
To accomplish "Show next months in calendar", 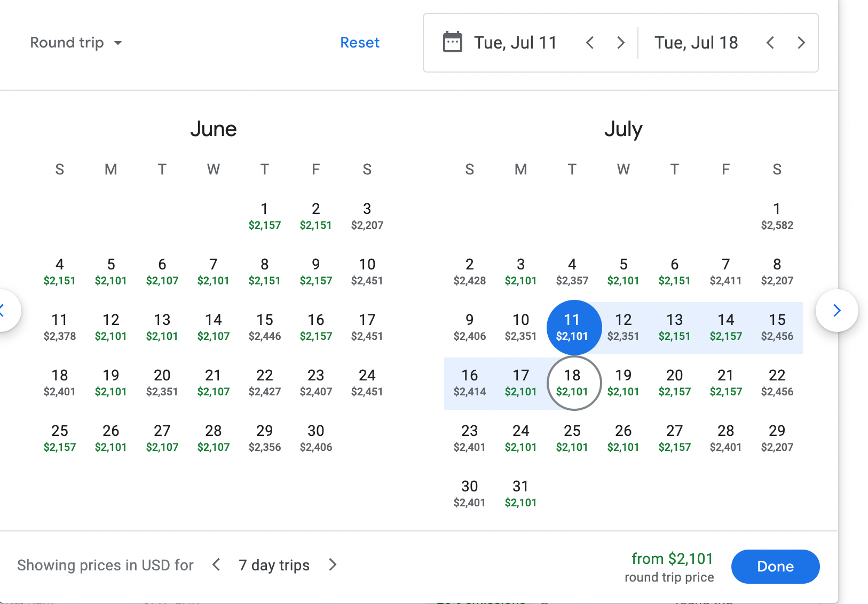I will (837, 311).
